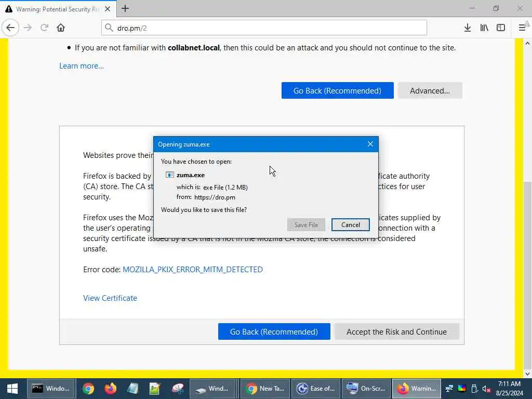Click the colorful display tray icon
This screenshot has height=399, width=532.
click(462, 389)
